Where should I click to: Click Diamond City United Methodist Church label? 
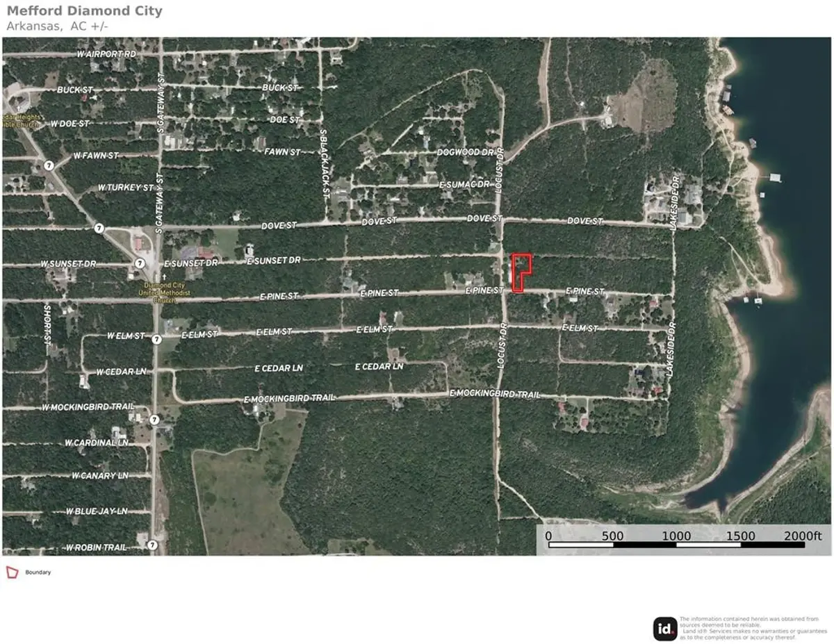[164, 289]
